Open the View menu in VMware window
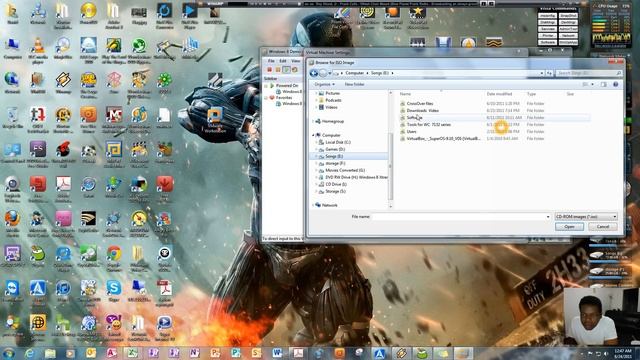The image size is (640, 360). click(296, 61)
